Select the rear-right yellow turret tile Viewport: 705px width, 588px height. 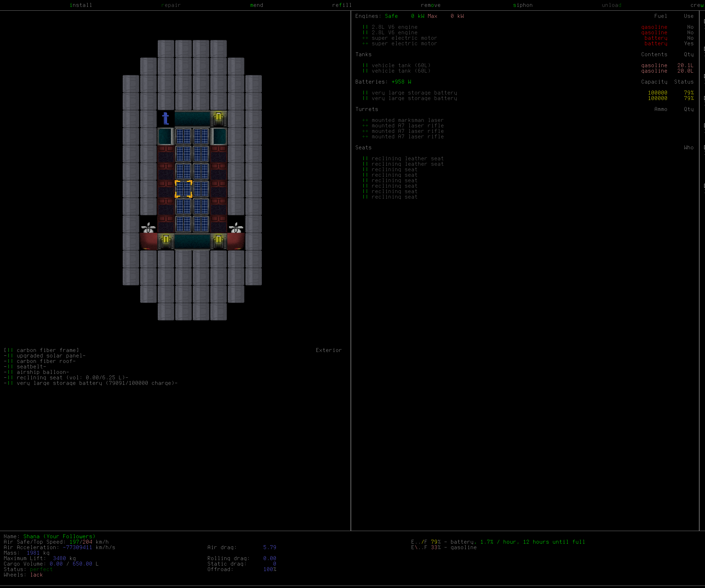click(219, 241)
